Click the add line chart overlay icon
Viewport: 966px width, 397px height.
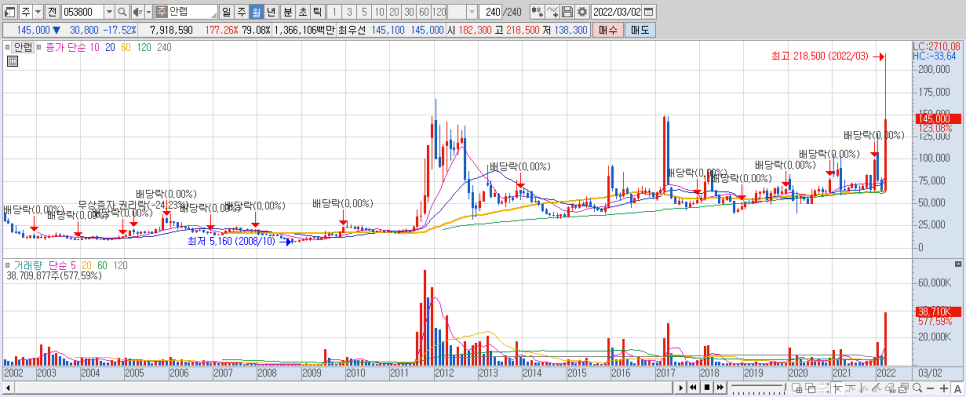click(553, 12)
